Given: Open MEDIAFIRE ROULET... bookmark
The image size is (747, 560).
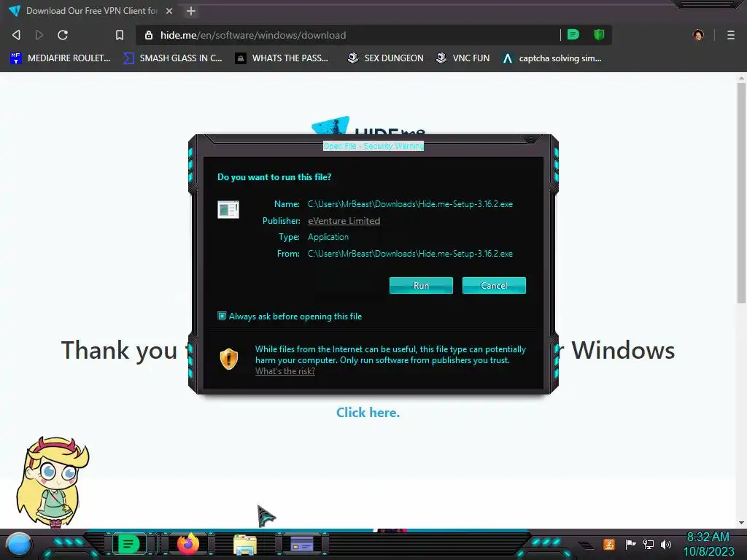Looking at the screenshot, I should tap(60, 58).
